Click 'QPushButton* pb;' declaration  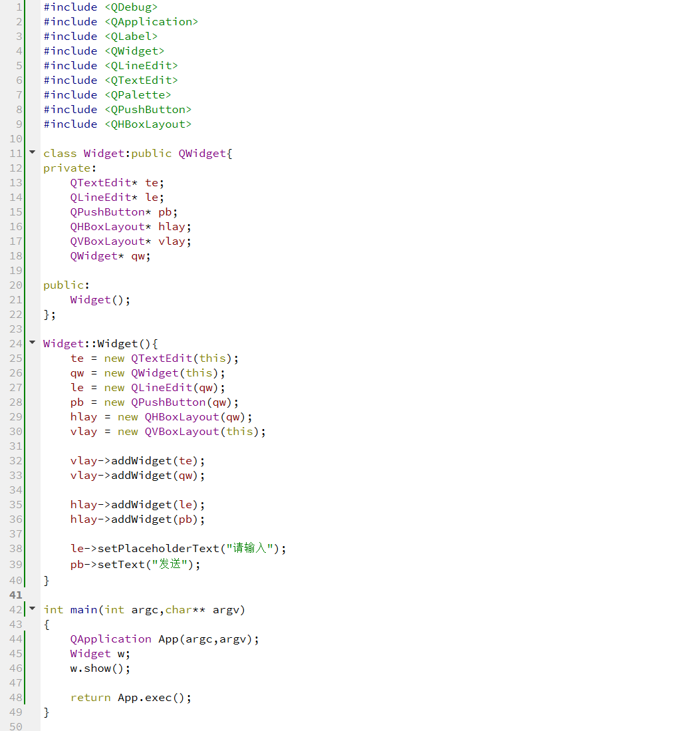pos(124,212)
